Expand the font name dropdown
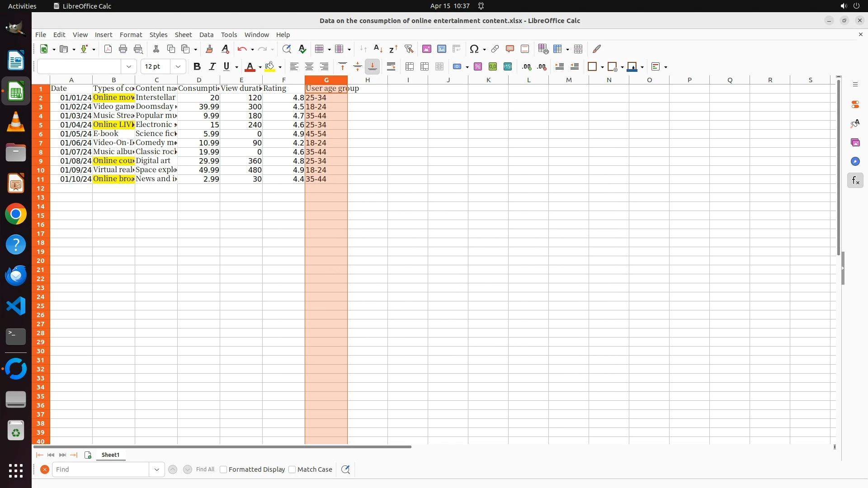This screenshot has height=488, width=868. point(129,66)
